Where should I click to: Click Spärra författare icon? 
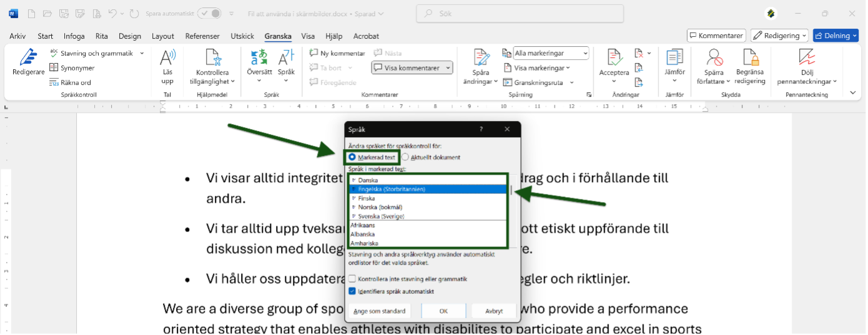tap(714, 58)
